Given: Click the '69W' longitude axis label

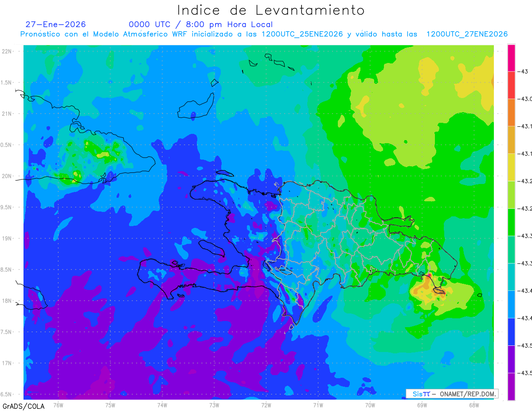Looking at the screenshot, I should coord(422,405).
